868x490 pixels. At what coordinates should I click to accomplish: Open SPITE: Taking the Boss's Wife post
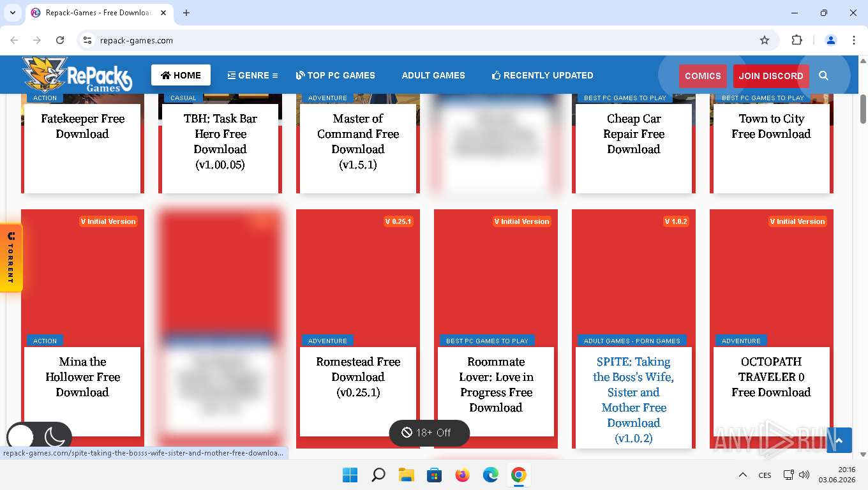[634, 400]
